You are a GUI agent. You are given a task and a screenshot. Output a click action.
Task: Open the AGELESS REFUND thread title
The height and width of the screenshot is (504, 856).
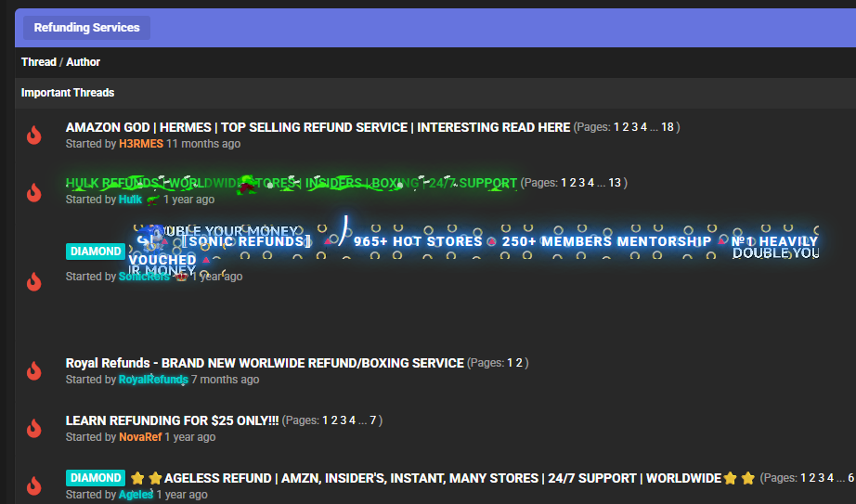point(443,478)
